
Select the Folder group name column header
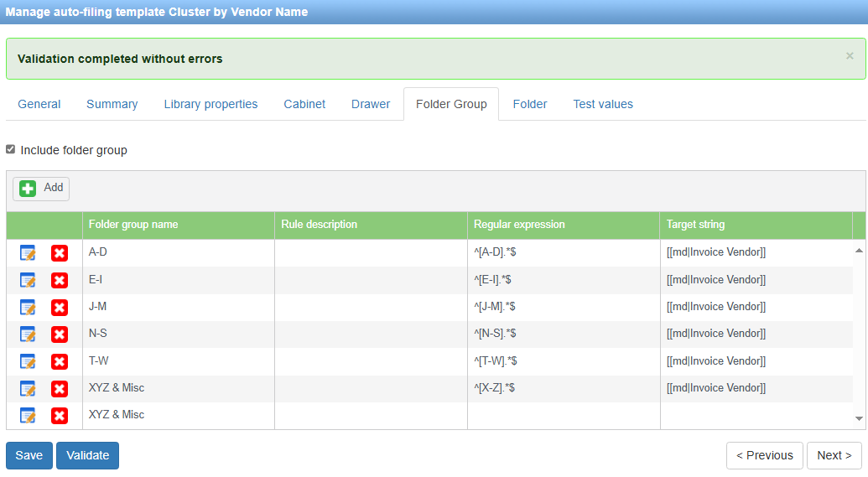point(133,225)
